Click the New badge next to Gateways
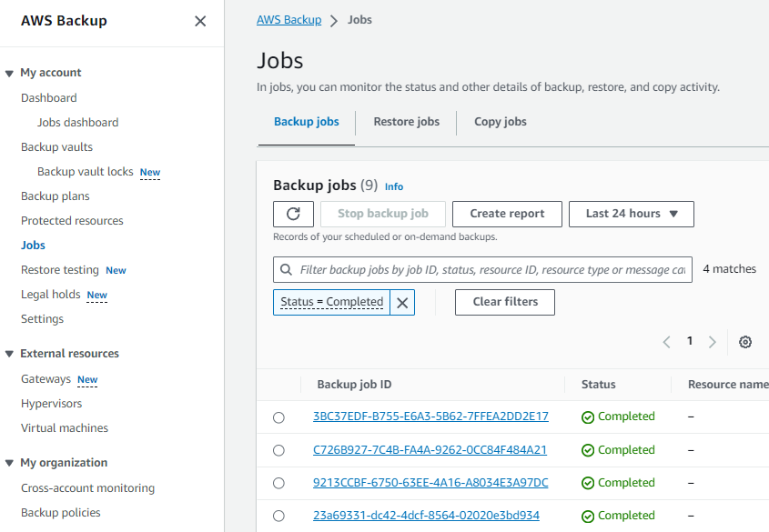This screenshot has height=532, width=769. coord(87,379)
